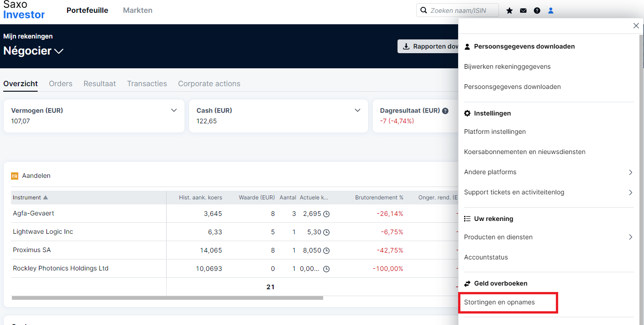Viewport: 644px width, 325px height.
Task: Expand Producten en diensten submenu
Action: point(631,237)
